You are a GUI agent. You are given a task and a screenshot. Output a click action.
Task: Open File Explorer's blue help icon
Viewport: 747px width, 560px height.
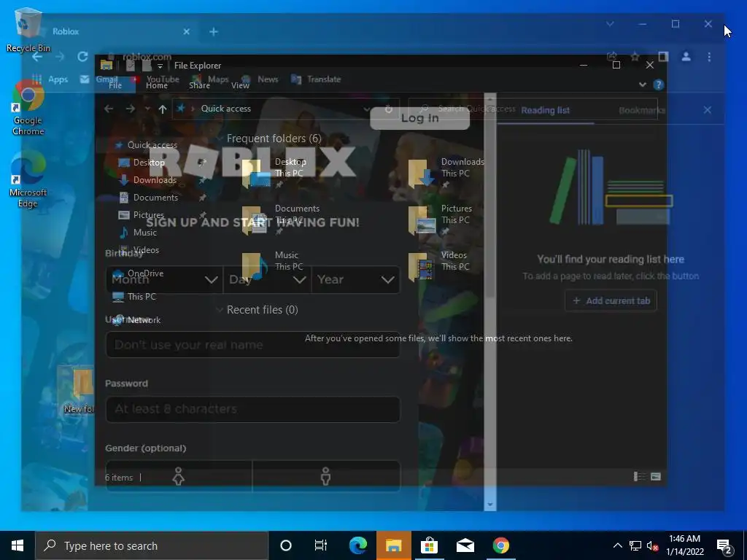coord(659,85)
